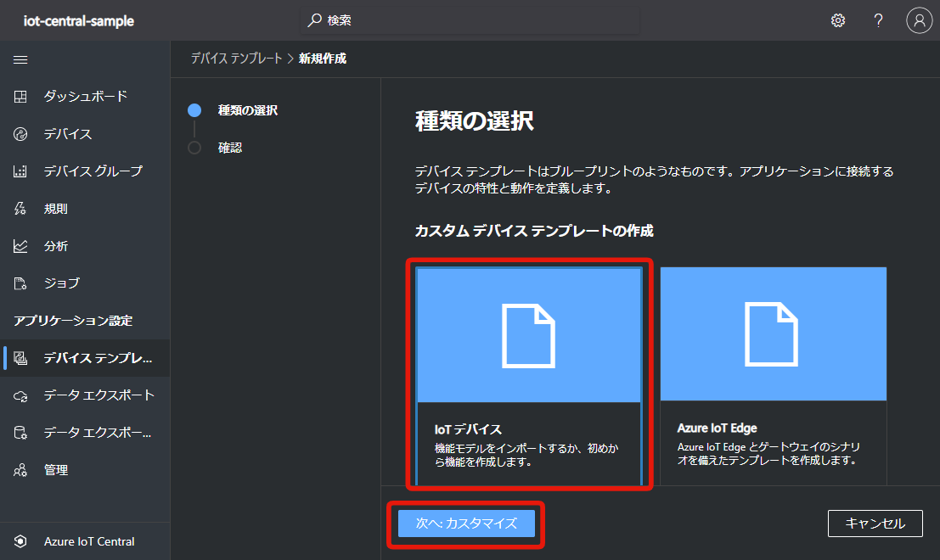Open help with the question mark icon
Viewport: 940px width, 560px height.
[878, 20]
